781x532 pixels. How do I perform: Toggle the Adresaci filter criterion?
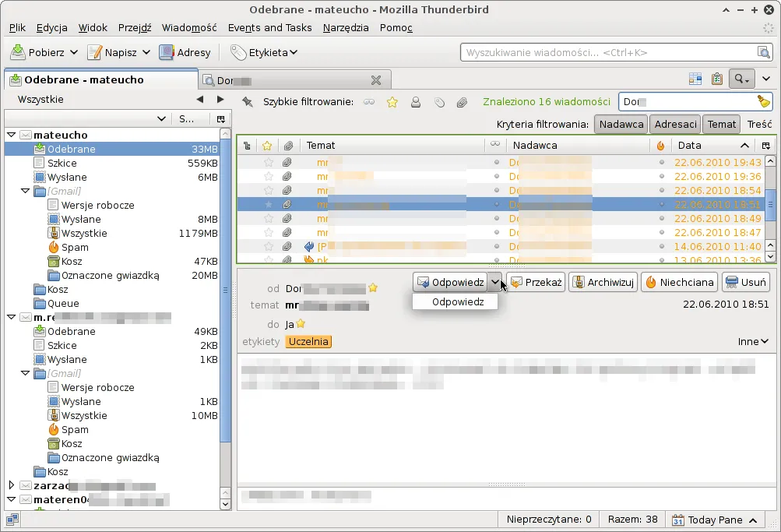[675, 124]
